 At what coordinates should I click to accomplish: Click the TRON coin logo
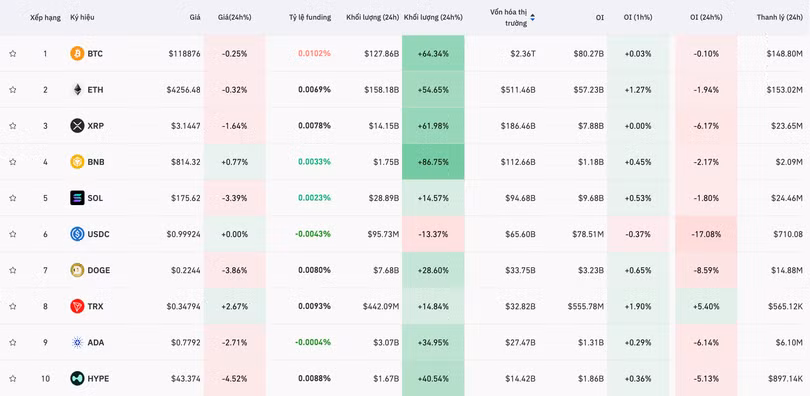pos(77,306)
